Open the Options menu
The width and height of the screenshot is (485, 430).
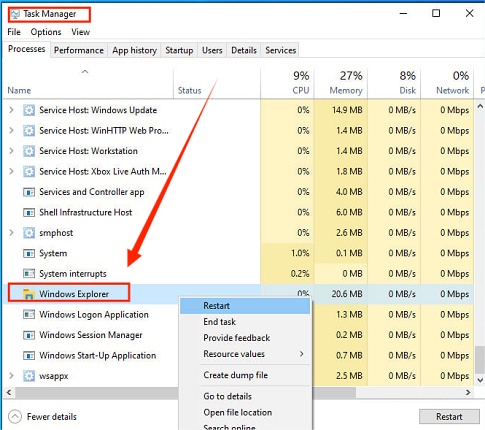click(46, 32)
